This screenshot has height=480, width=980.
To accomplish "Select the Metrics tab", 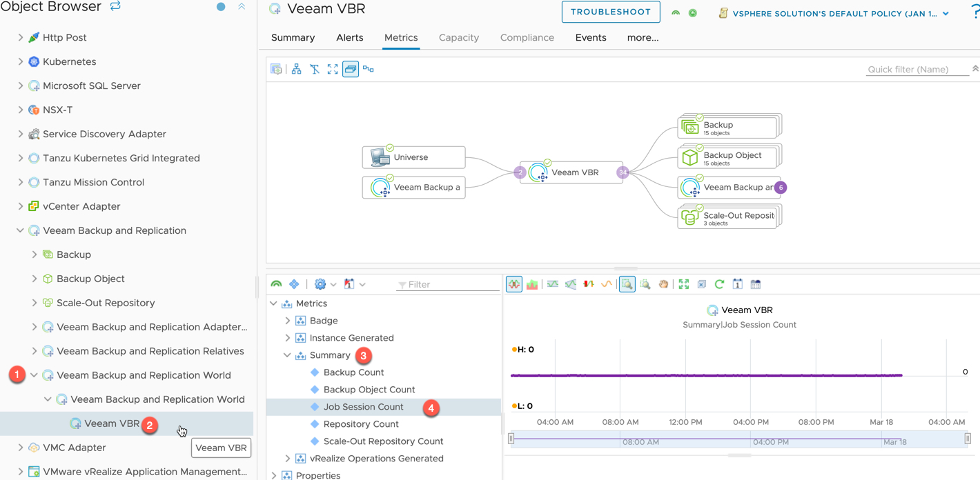I will 401,38.
